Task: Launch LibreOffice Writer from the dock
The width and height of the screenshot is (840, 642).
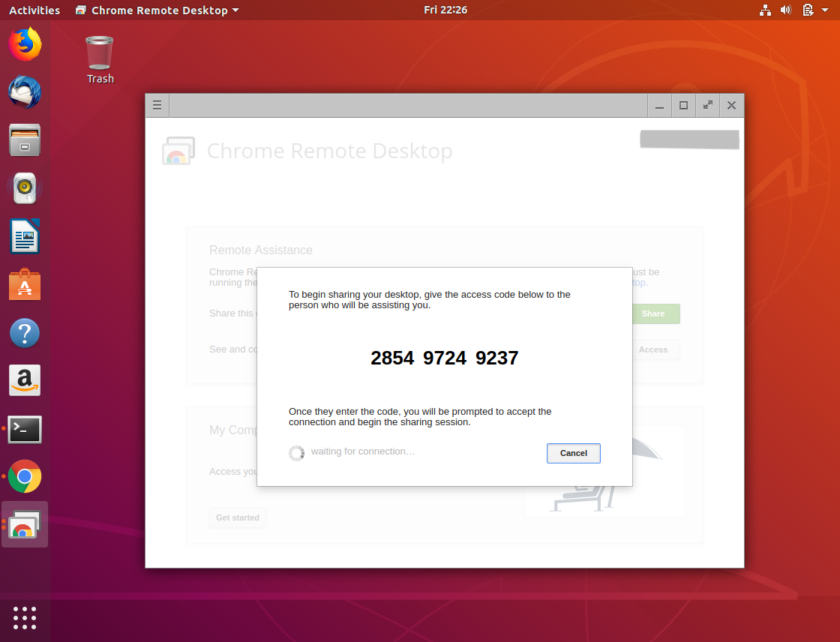Action: coord(25,235)
